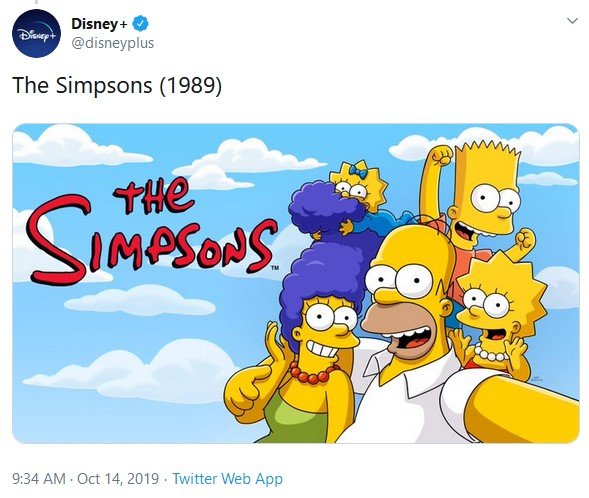Open the Twitter Web App source link
Screen dimensions: 589x498
coord(227,479)
